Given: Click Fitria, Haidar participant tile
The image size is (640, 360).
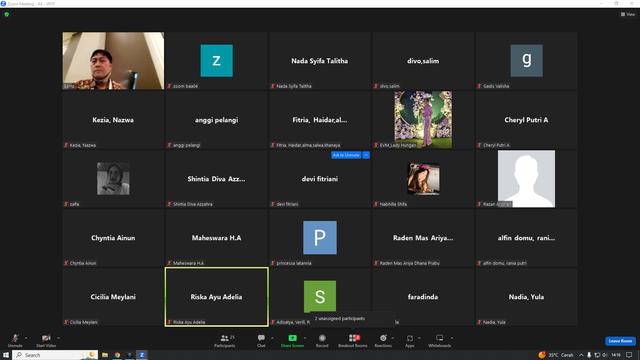Looking at the screenshot, I should coord(320,120).
